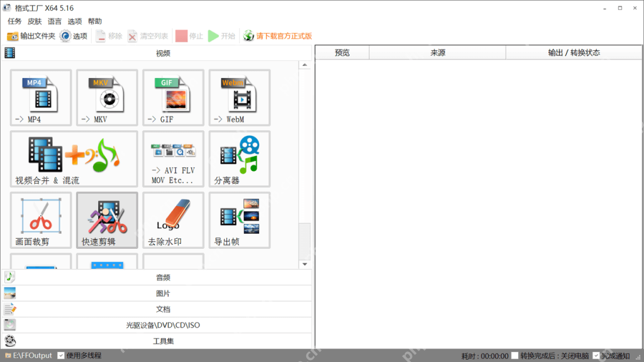Open 视频合并 & 混流 video merge tool

pyautogui.click(x=74, y=159)
